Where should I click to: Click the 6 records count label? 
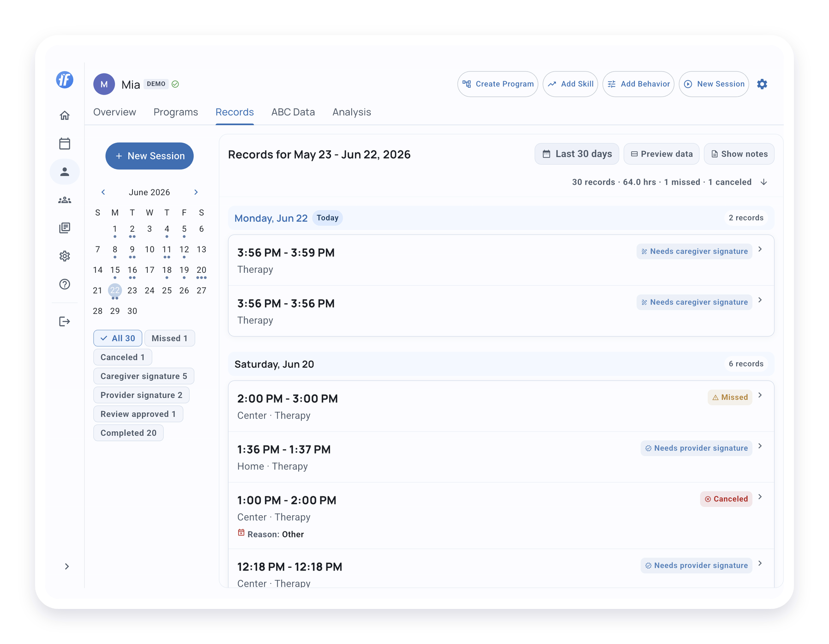pos(746,364)
